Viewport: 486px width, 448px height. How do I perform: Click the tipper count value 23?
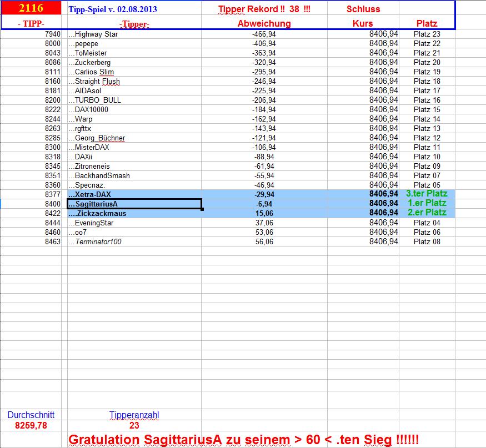[x=134, y=426]
